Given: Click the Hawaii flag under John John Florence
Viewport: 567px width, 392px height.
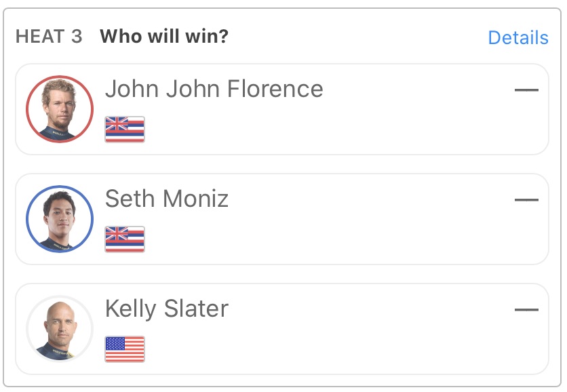Looking at the screenshot, I should pyautogui.click(x=125, y=129).
